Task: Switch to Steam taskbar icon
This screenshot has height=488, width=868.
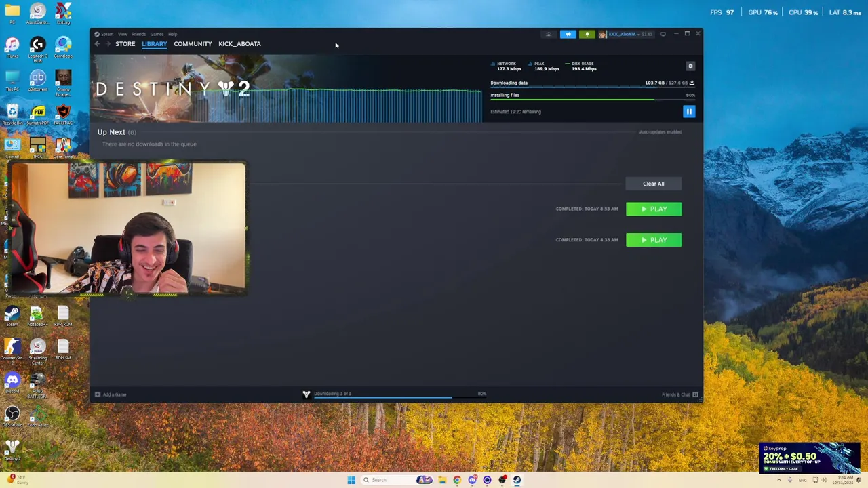Action: (517, 480)
